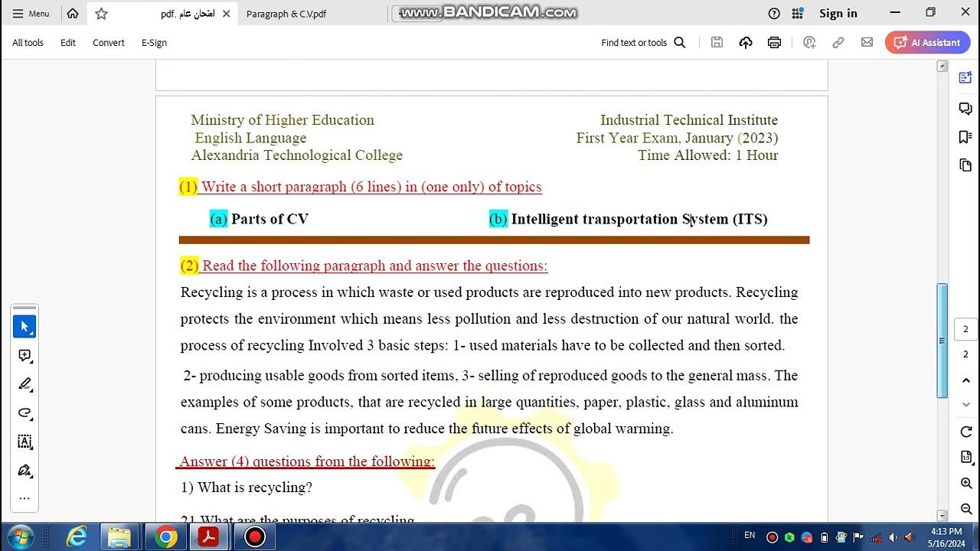Click the text "Intelligent transportation System (ITS)"

639,219
